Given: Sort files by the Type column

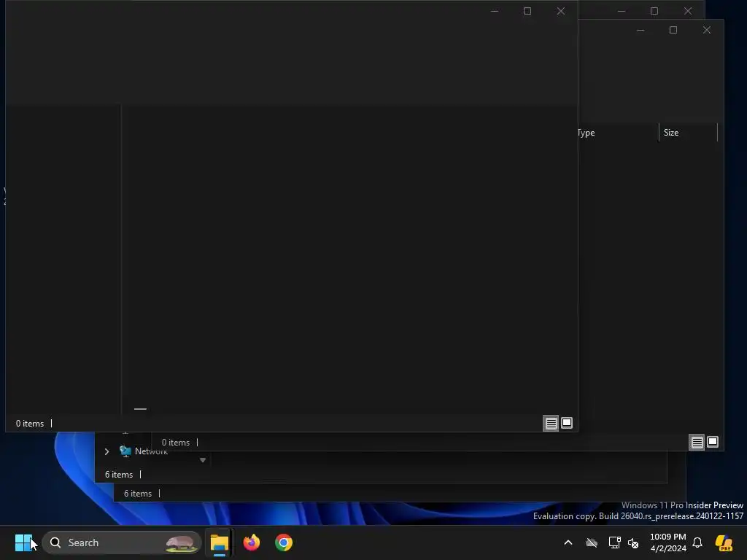Looking at the screenshot, I should point(618,133).
